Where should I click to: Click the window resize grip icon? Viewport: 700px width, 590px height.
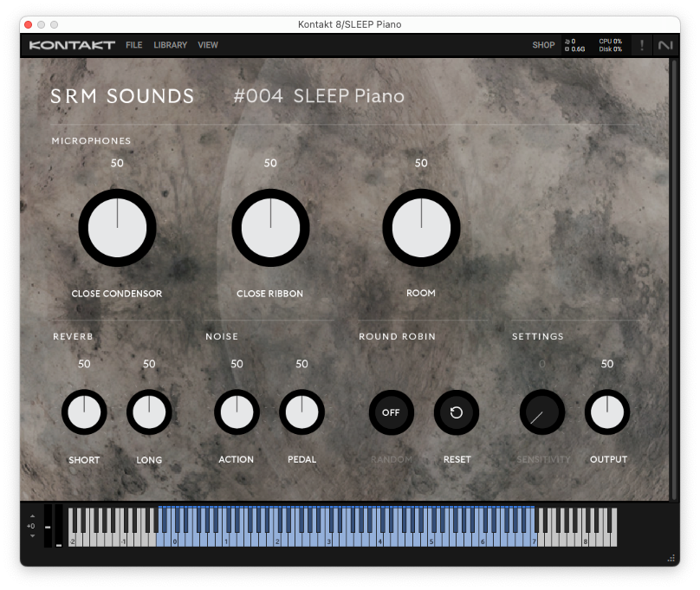click(x=671, y=558)
